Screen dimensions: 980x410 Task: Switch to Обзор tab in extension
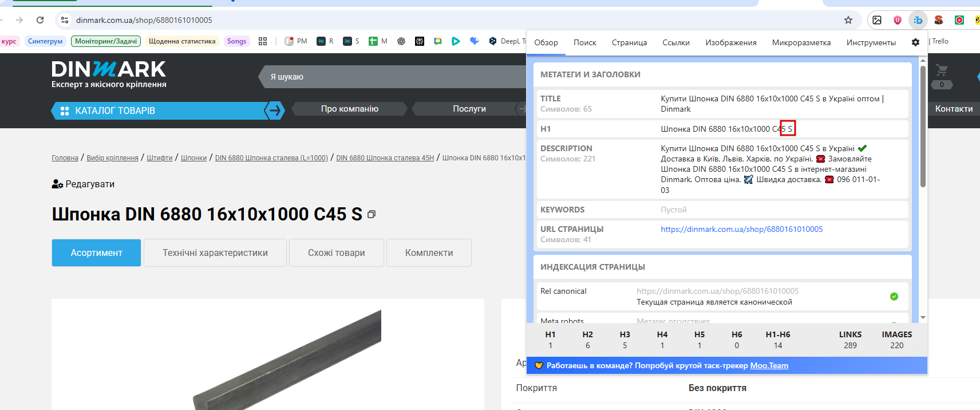tap(546, 42)
